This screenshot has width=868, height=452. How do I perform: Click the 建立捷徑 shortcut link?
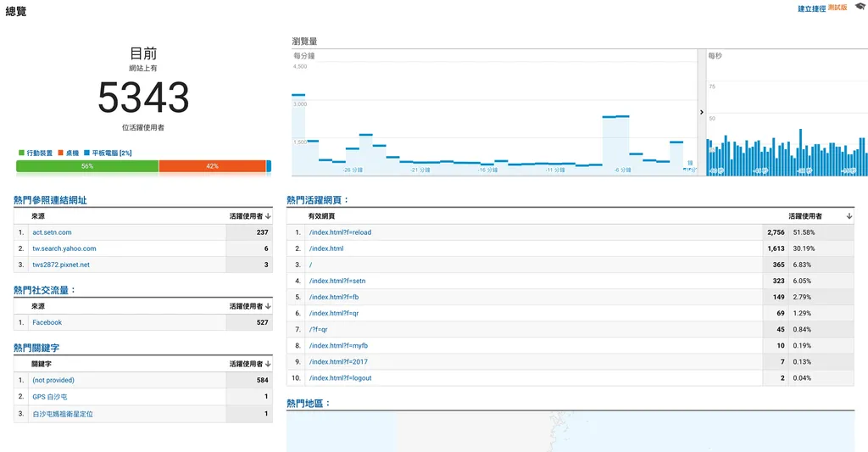pyautogui.click(x=811, y=8)
